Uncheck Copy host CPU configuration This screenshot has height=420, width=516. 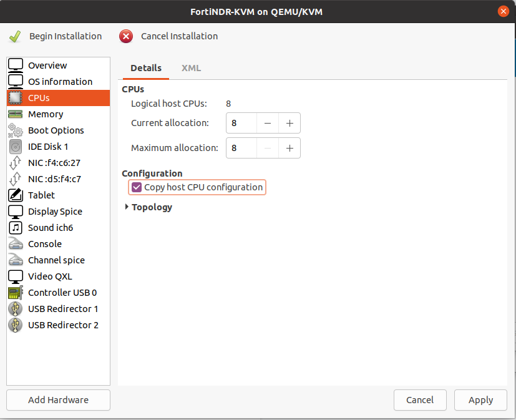pyautogui.click(x=136, y=187)
